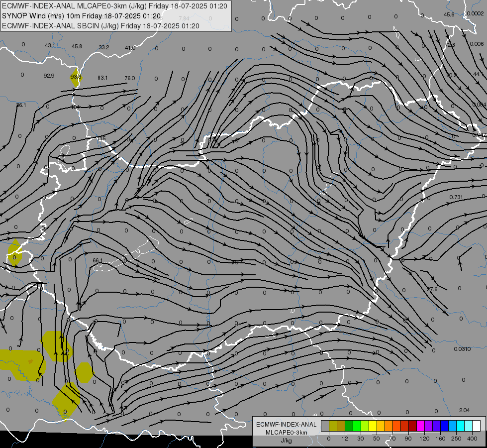Click the legend label MLCAPE0-3km
Viewport: 487px width, 448px height.
(x=287, y=433)
